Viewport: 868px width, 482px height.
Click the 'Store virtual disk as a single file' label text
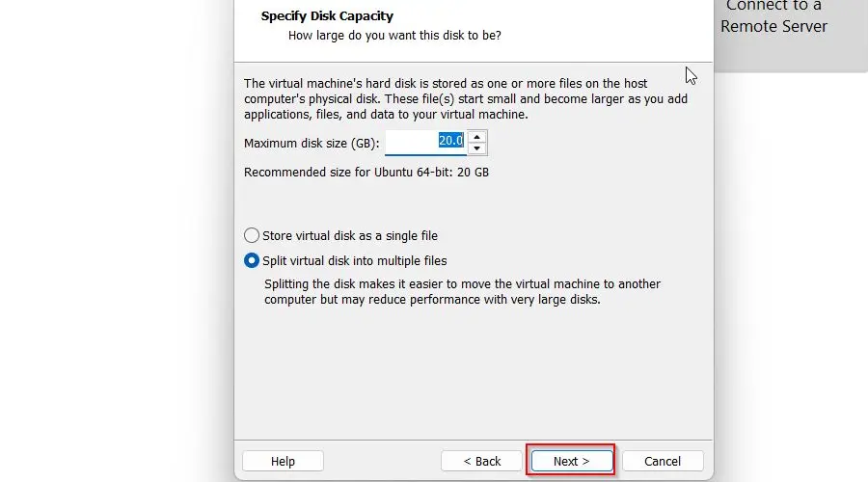pos(350,235)
